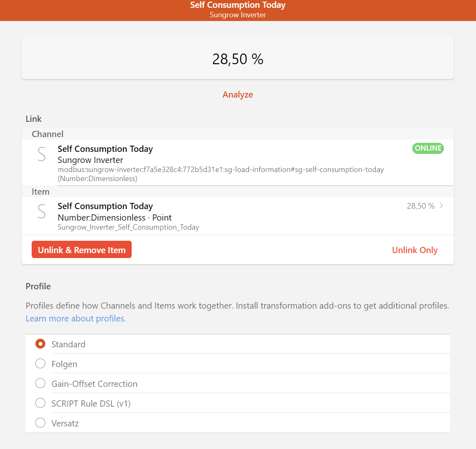Click the ONLINE status badge
Screen dimensions: 476x449
pyautogui.click(x=428, y=148)
